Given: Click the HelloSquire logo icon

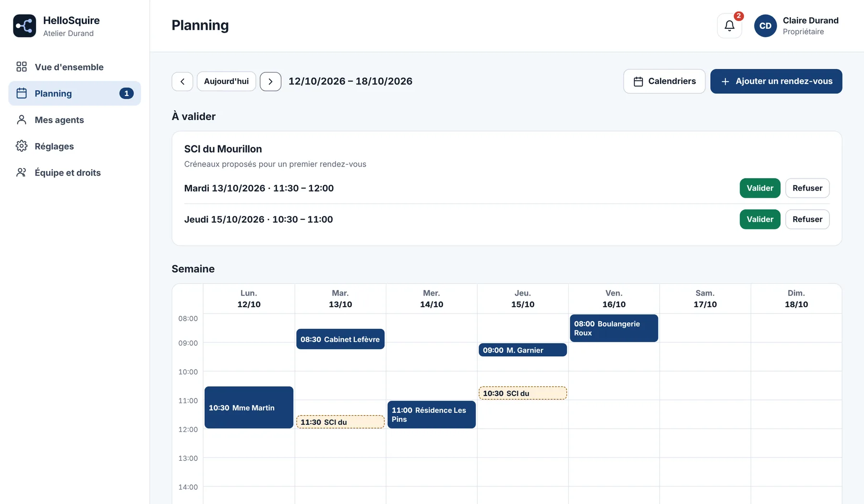Looking at the screenshot, I should pyautogui.click(x=24, y=26).
